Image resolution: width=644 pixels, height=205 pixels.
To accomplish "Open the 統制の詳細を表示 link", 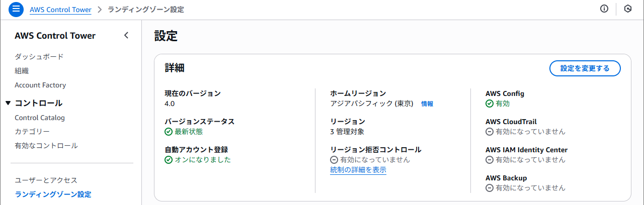I will (358, 170).
